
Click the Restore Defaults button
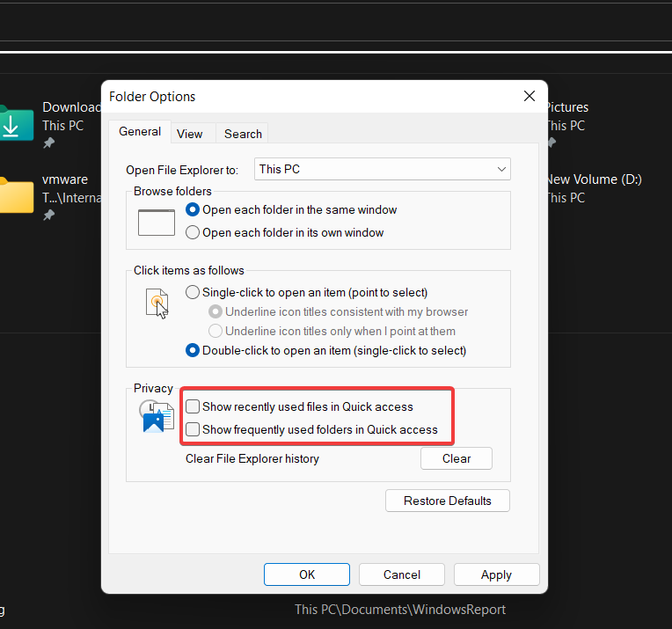point(448,501)
